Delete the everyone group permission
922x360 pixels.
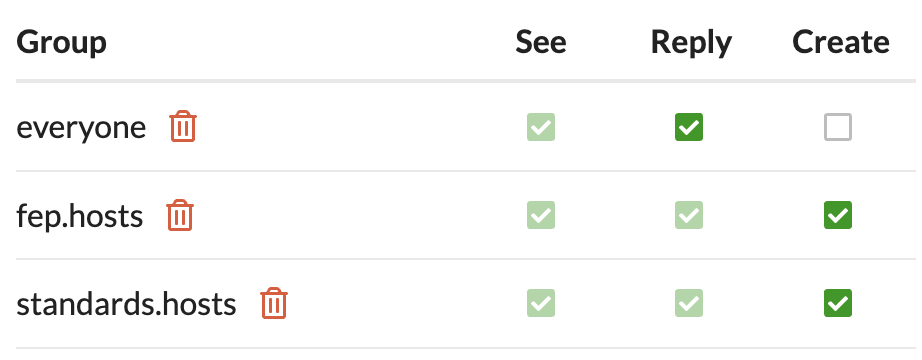tap(183, 126)
